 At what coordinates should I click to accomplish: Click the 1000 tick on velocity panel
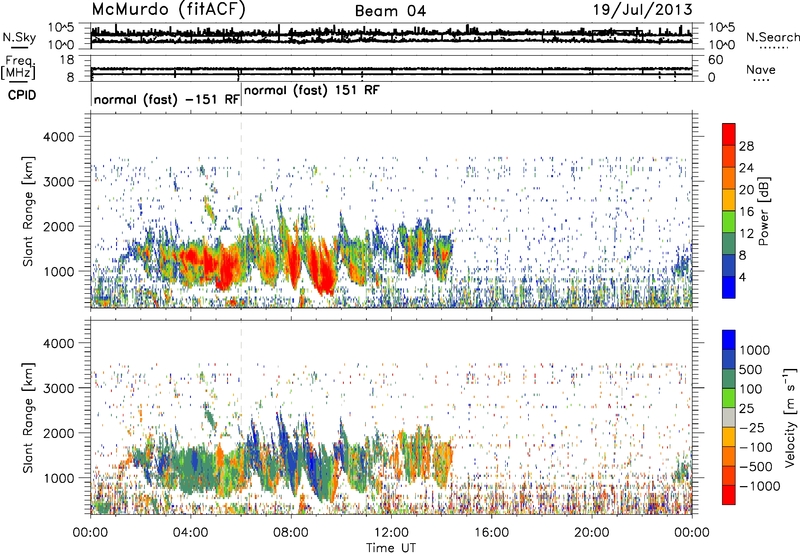59,478
